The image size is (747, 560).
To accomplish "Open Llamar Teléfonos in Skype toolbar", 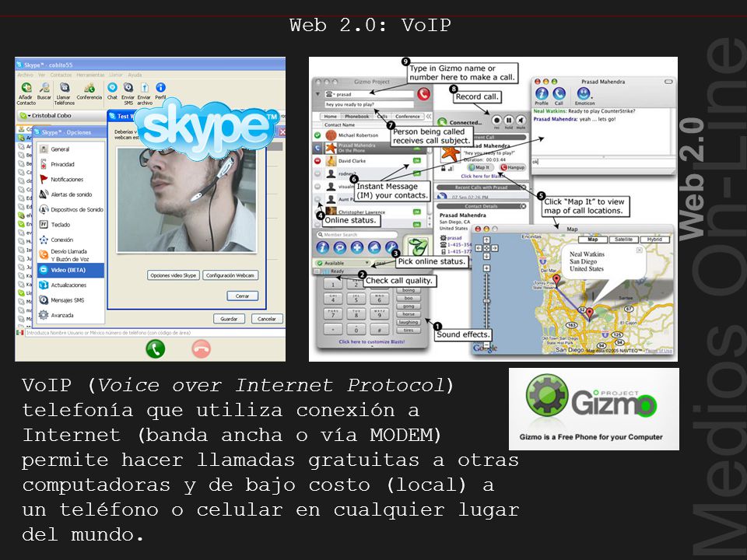I will click(65, 93).
